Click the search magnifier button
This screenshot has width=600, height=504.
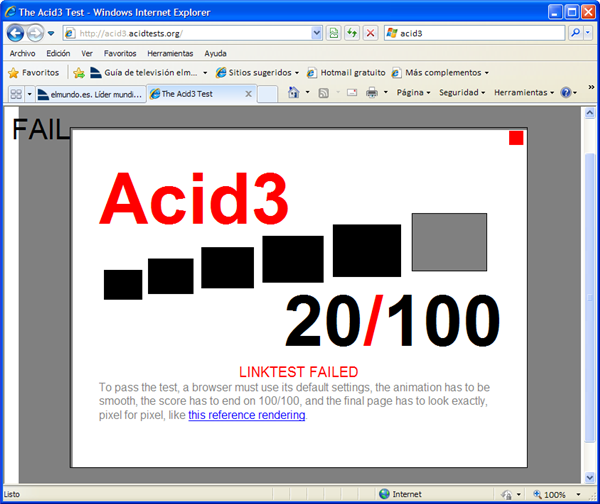[576, 33]
